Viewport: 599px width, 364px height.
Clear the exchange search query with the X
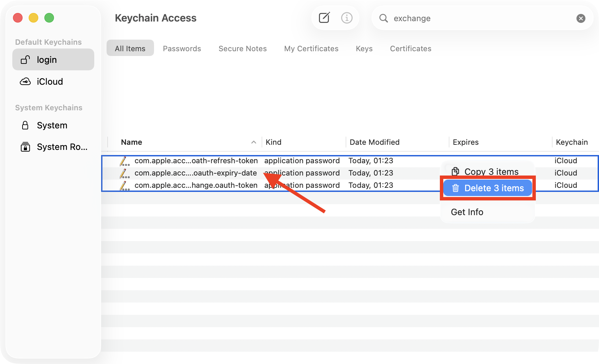click(x=581, y=18)
